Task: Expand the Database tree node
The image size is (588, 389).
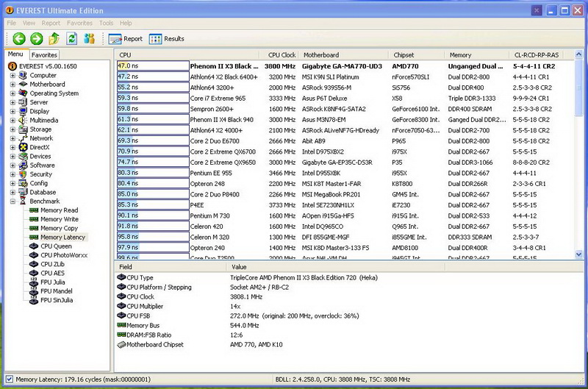Action: 12,192
